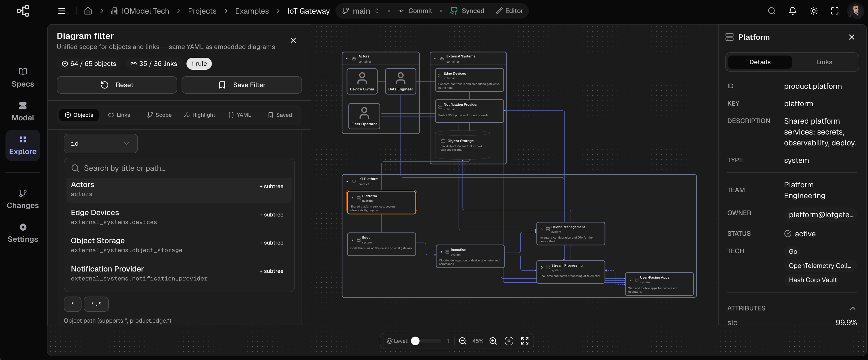Focus the Search by title or path field
Screen dimensions: 868x360
179,168
